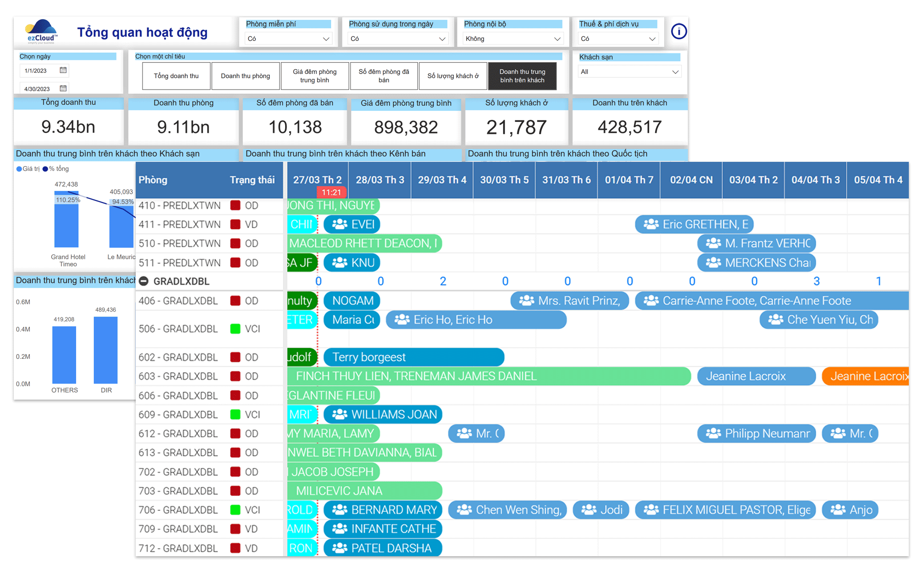The width and height of the screenshot is (924, 570).
Task: Select the Số đêm phòng đã bán metric
Action: (x=384, y=76)
